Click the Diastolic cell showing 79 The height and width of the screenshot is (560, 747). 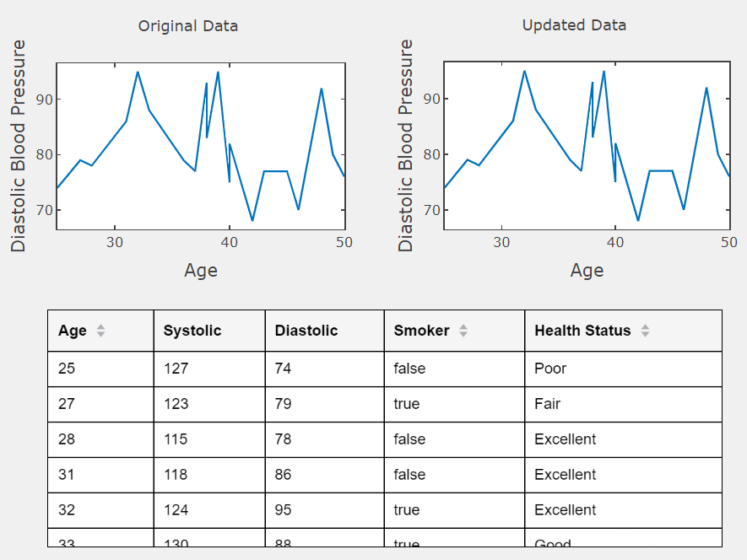(324, 404)
